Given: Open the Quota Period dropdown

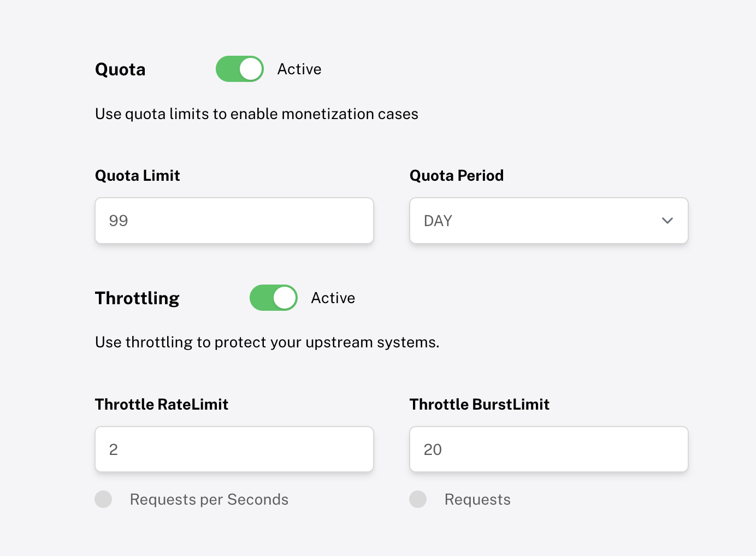Looking at the screenshot, I should (548, 221).
